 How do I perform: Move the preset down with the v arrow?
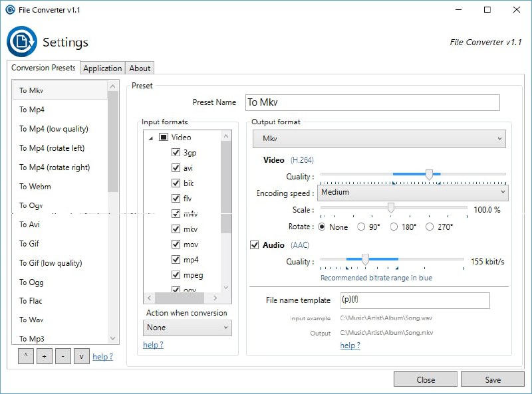81,356
